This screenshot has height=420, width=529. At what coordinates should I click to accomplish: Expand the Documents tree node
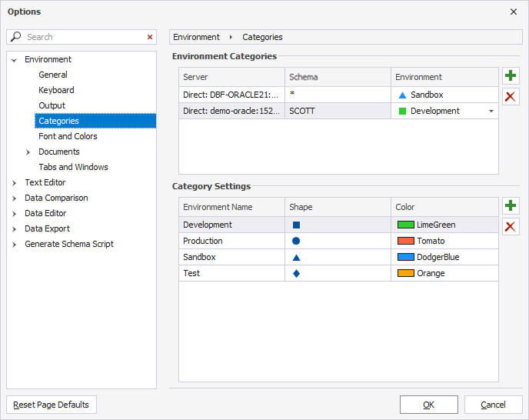coord(28,152)
